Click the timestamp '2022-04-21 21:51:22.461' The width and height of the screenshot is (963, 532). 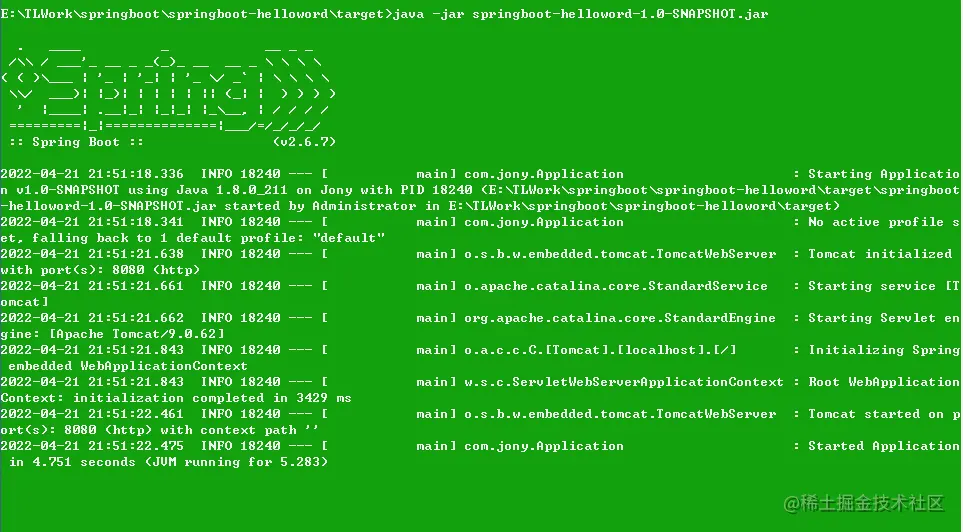coord(92,414)
